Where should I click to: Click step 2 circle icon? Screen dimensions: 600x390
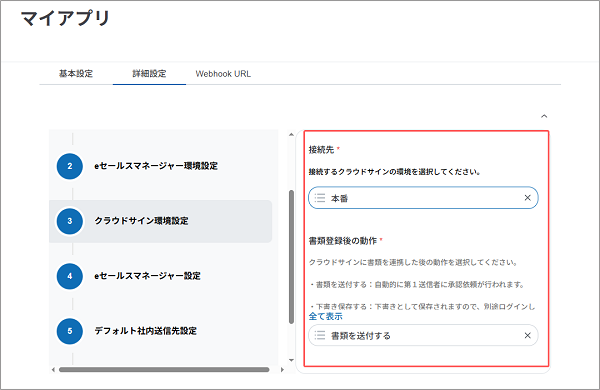tap(70, 166)
